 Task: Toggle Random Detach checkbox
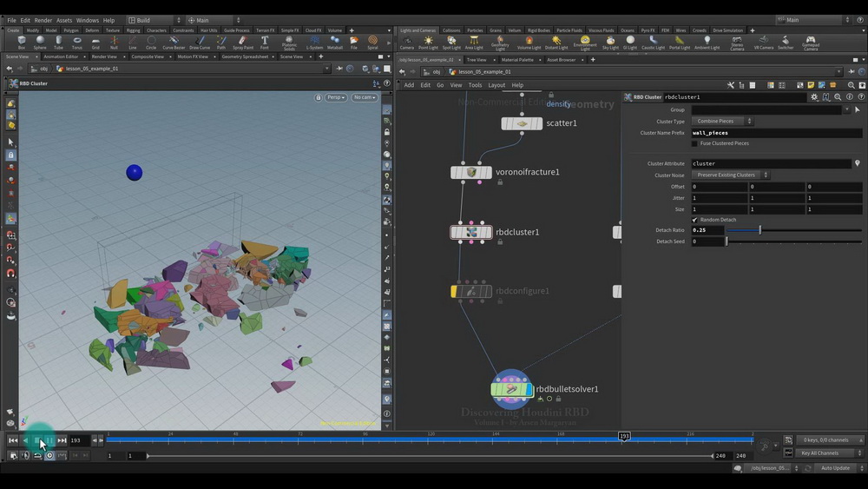pyautogui.click(x=694, y=220)
